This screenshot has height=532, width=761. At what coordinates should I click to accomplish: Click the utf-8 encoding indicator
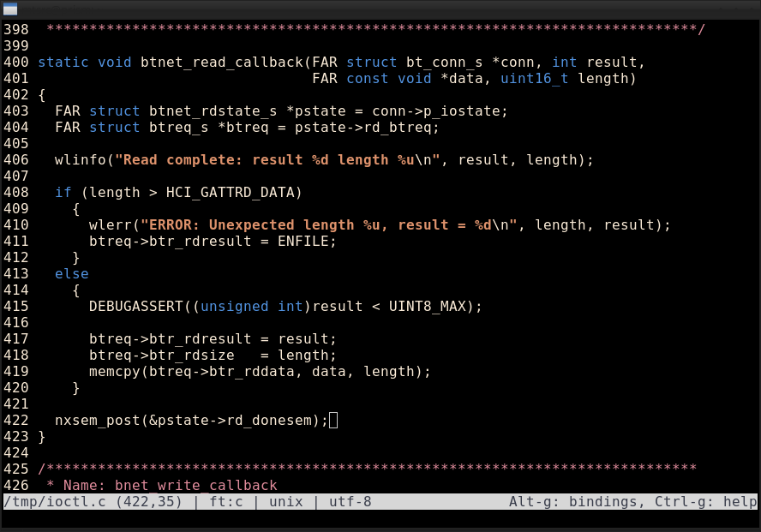pos(350,502)
